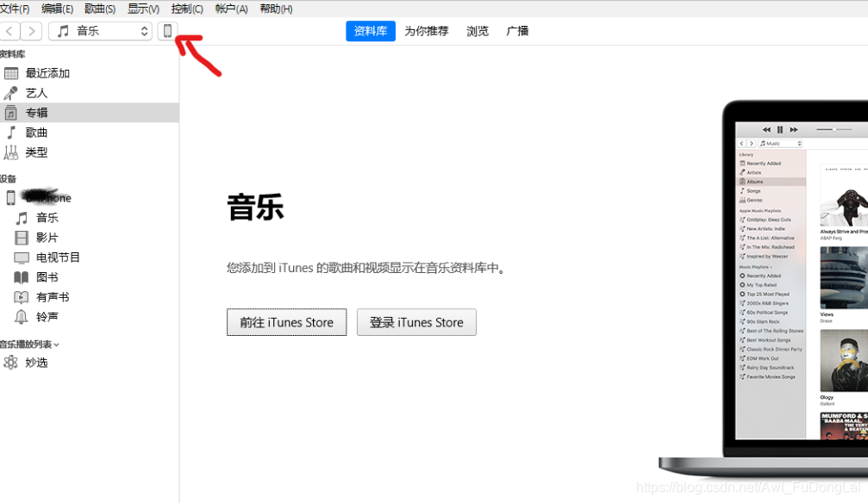Click the 图书 open book icon

[x=21, y=277]
